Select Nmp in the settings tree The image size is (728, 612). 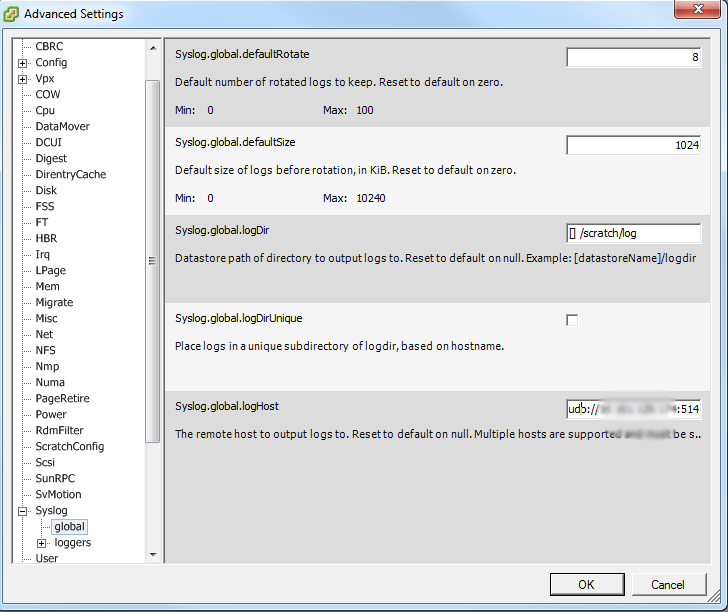tap(47, 366)
